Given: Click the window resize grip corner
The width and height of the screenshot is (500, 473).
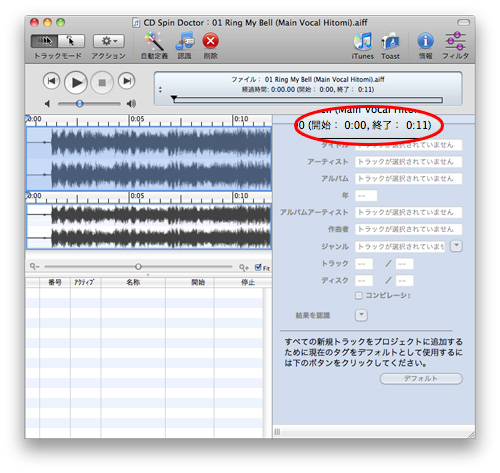Looking at the screenshot, I should 471,434.
